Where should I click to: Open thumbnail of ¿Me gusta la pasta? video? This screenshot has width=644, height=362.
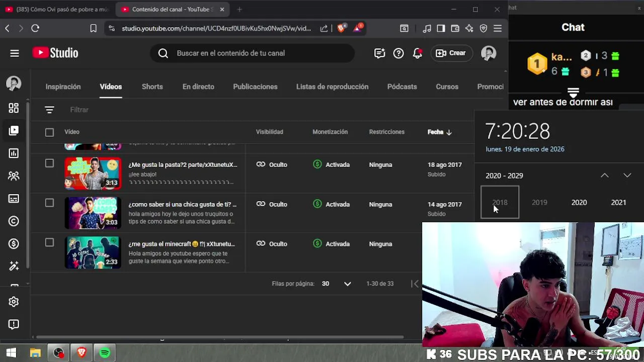[x=93, y=173]
